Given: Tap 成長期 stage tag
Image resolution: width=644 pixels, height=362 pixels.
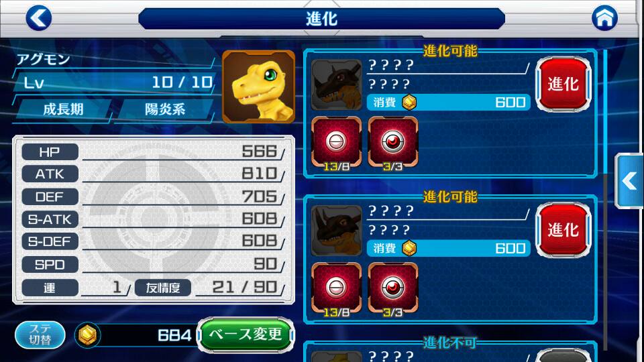Looking at the screenshot, I should pos(63,109).
